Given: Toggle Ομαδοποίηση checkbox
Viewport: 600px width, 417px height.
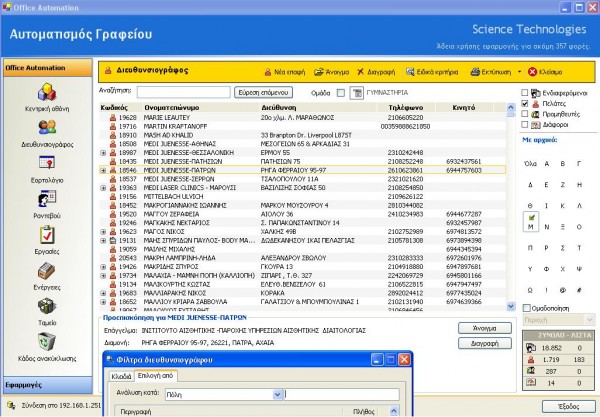Looking at the screenshot, I should tap(527, 308).
